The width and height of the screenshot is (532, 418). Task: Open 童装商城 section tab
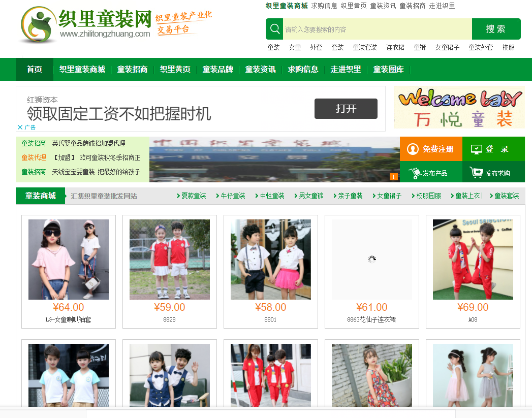40,196
